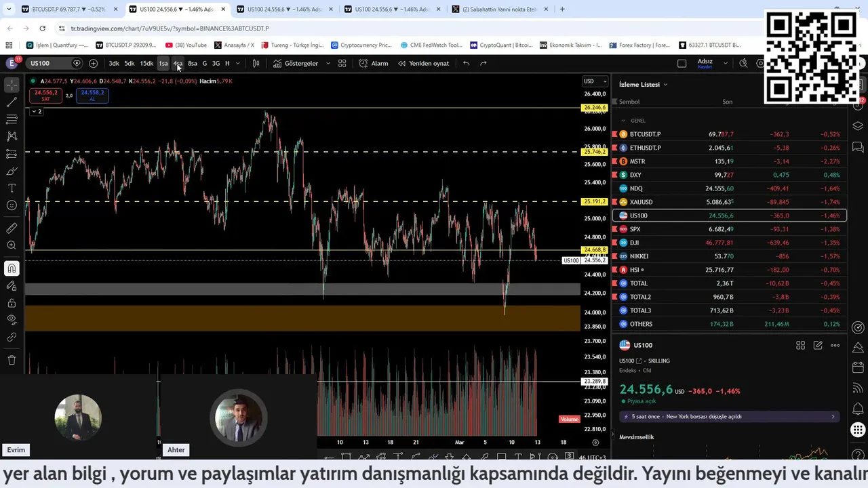Open the Adsız layout name dropdown arrow
The height and width of the screenshot is (488, 868).
[x=726, y=63]
